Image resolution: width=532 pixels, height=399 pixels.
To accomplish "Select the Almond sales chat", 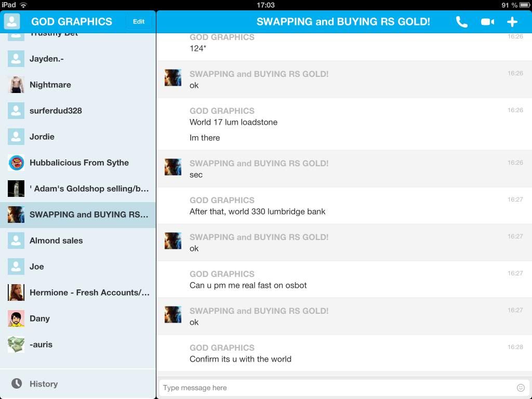I will click(56, 241).
